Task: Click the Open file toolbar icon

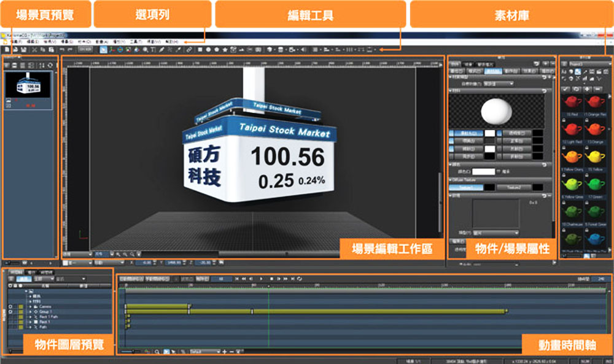Action: [15, 50]
